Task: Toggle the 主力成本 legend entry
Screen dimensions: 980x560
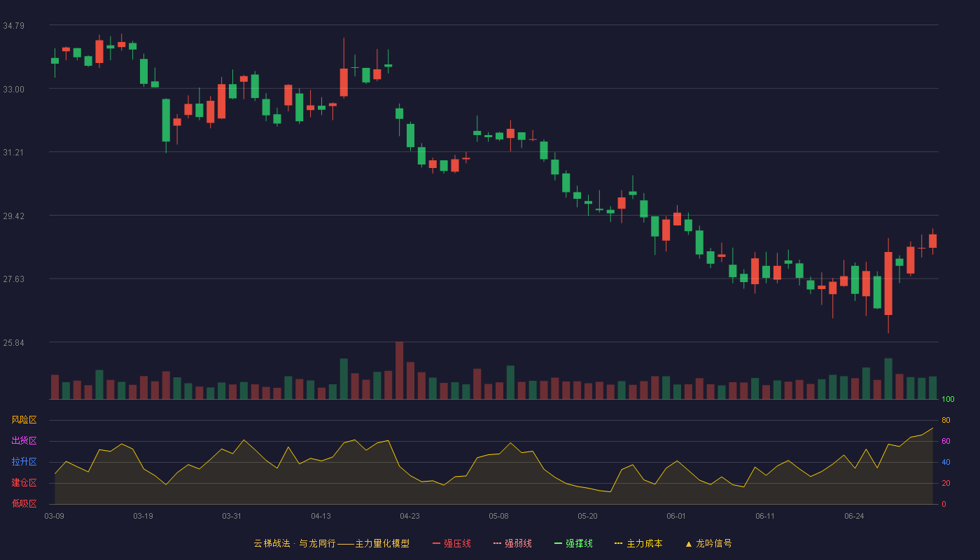Action: (x=638, y=543)
